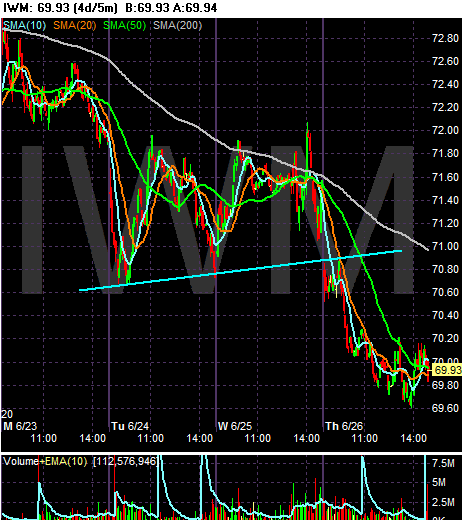Click the 72.20 price axis label
Viewport: 463px width, 523px height.
pyautogui.click(x=445, y=107)
